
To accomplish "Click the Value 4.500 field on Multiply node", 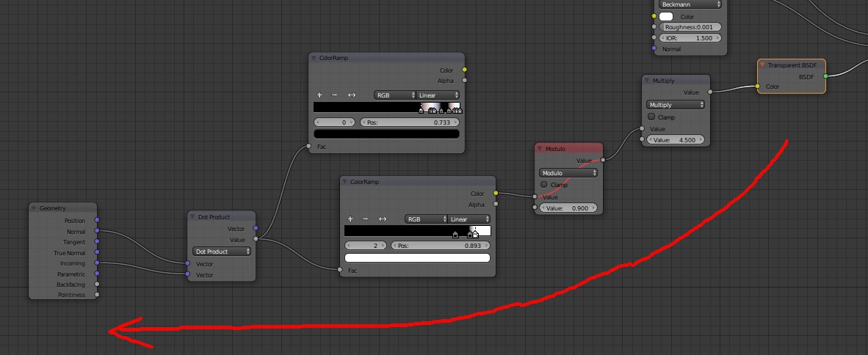I will [x=675, y=140].
